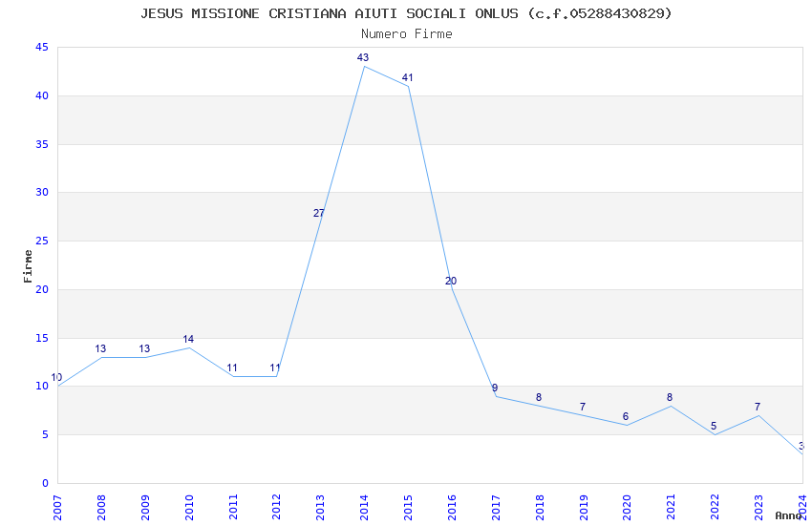Click the 2014 x-axis year label
812x525 pixels.
(x=364, y=503)
